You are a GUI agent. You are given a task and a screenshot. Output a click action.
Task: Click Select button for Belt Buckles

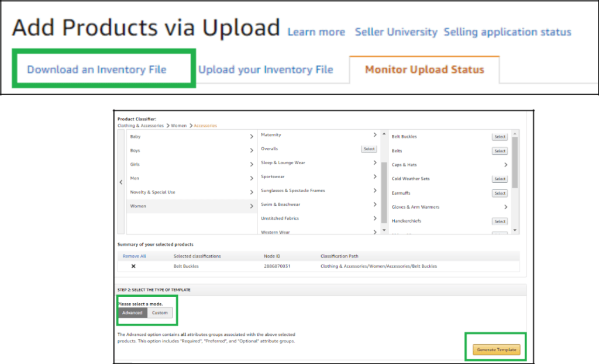tap(500, 137)
